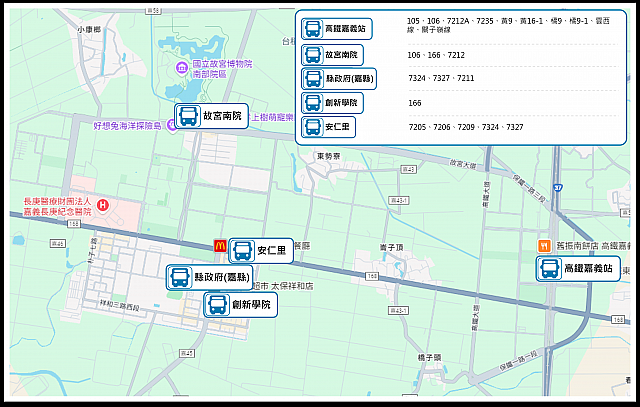Click the McDonald's icon near 安仁里
The image size is (640, 407).
[x=220, y=246]
